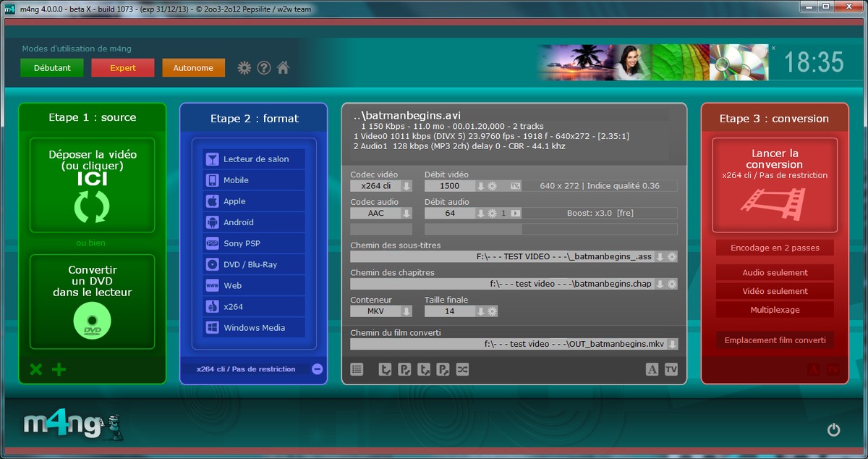The width and height of the screenshot is (868, 459).
Task: Open the Codec vidéo x264 cli dropdown
Action: click(407, 186)
